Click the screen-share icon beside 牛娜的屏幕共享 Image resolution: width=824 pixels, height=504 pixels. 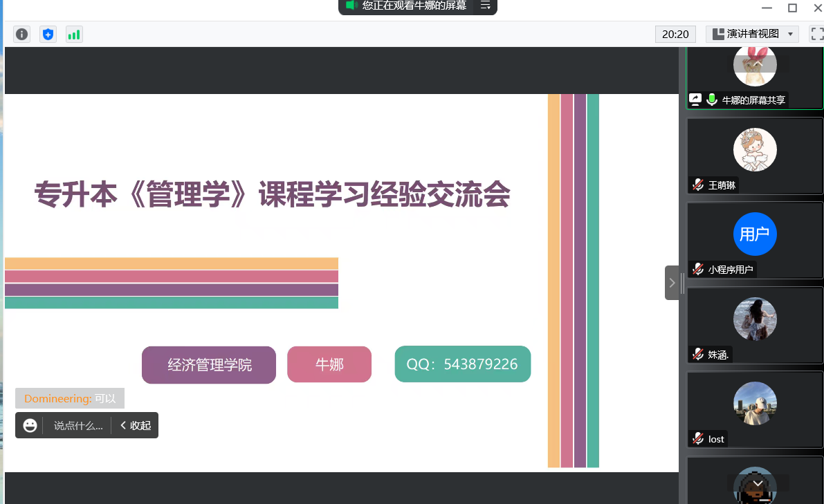[695, 100]
